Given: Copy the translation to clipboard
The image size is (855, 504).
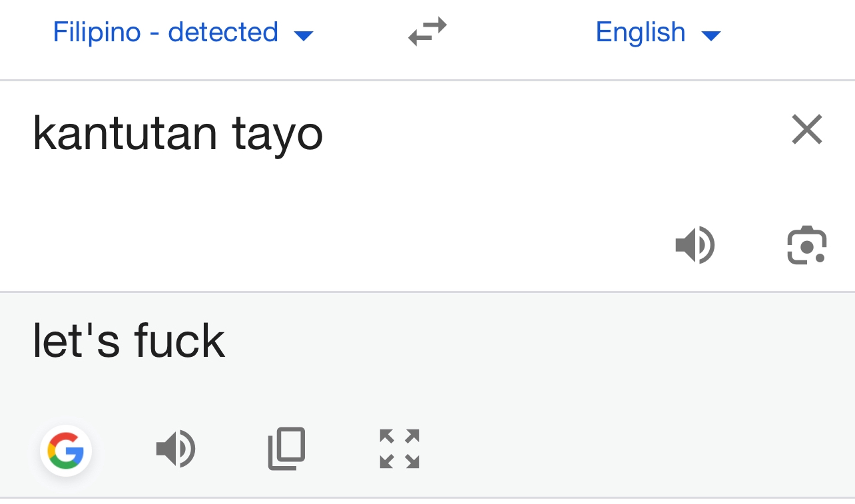Looking at the screenshot, I should [x=287, y=449].
